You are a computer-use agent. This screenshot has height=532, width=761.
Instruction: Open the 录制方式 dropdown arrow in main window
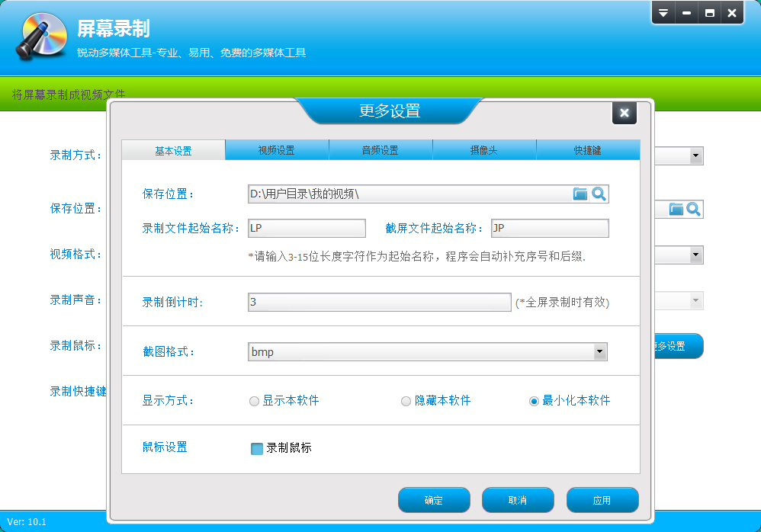coord(695,155)
